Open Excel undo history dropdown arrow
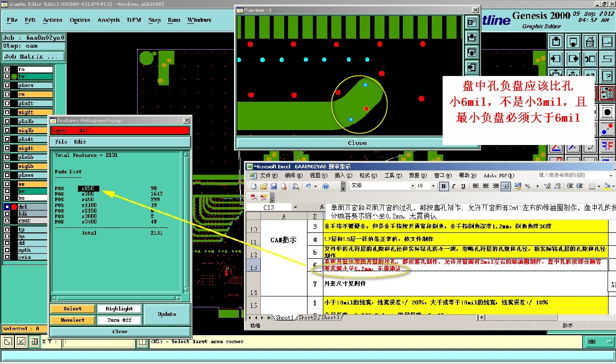 (x=315, y=186)
